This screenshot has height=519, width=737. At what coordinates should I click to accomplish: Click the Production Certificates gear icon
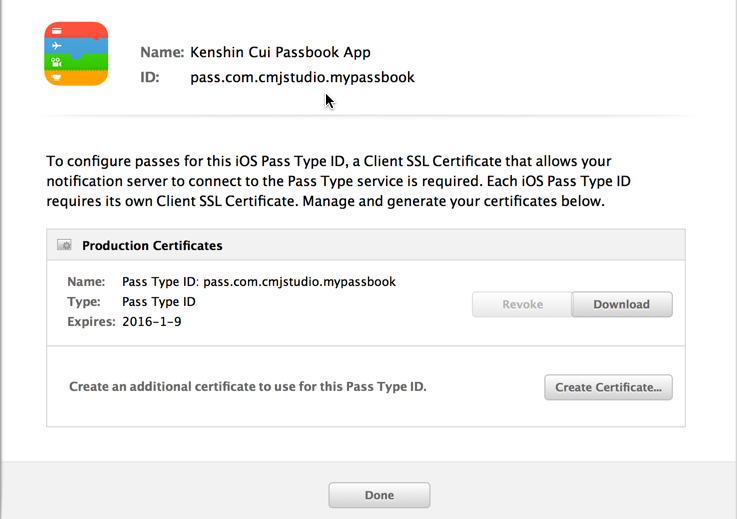[x=64, y=245]
